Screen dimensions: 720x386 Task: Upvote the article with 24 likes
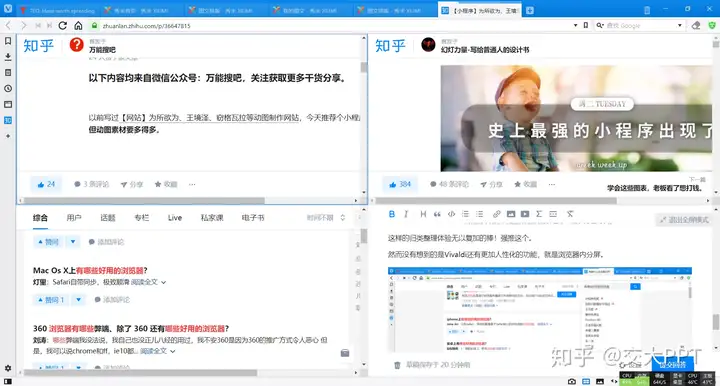point(46,184)
